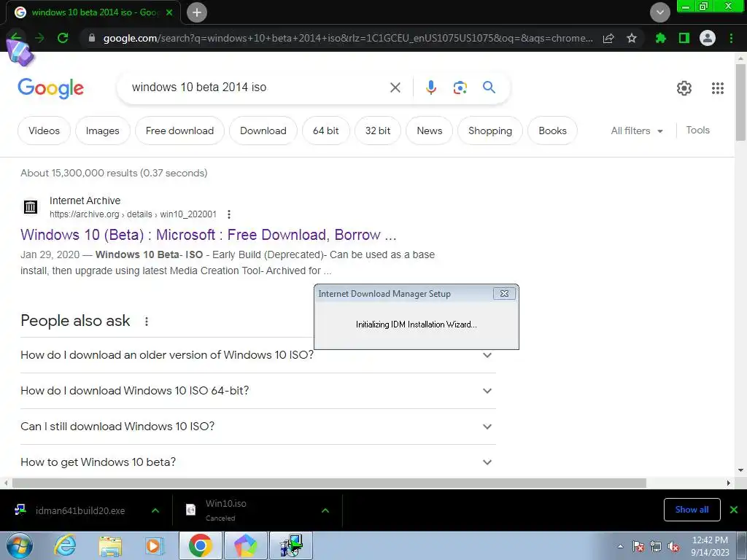Bookmark page with the star icon
The width and height of the screenshot is (747, 560).
coord(632,38)
